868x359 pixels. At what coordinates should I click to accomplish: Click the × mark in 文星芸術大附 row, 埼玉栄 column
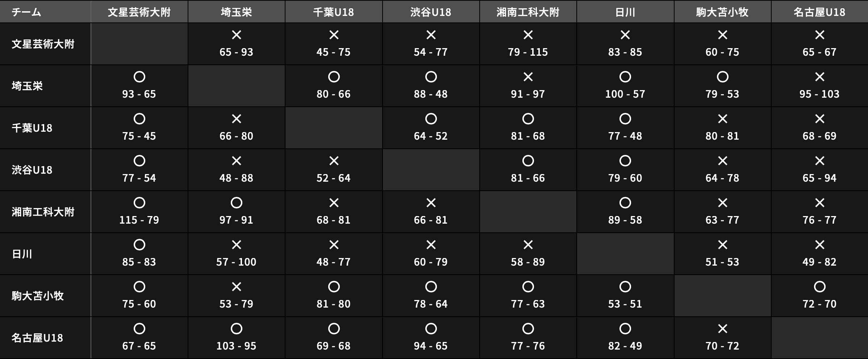[237, 35]
